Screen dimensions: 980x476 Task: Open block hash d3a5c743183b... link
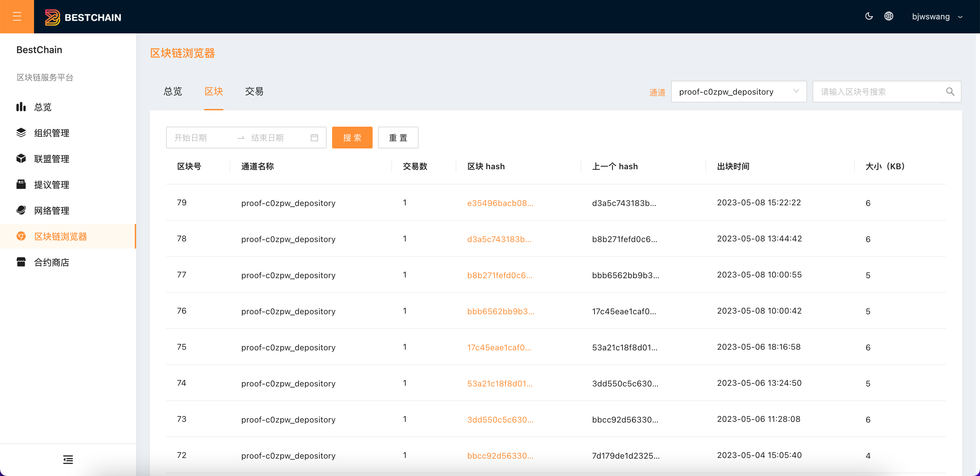coord(499,239)
